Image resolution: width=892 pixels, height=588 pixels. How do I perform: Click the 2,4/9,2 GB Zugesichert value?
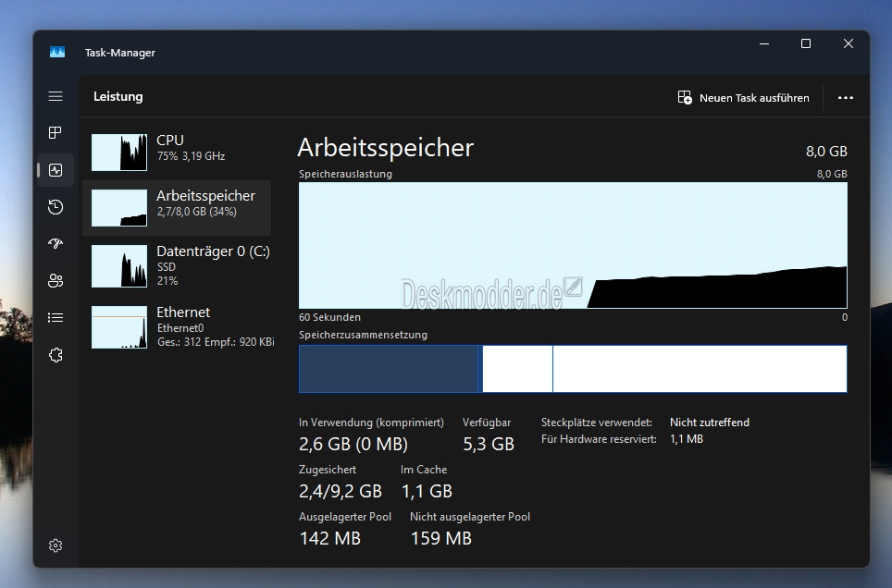point(341,491)
